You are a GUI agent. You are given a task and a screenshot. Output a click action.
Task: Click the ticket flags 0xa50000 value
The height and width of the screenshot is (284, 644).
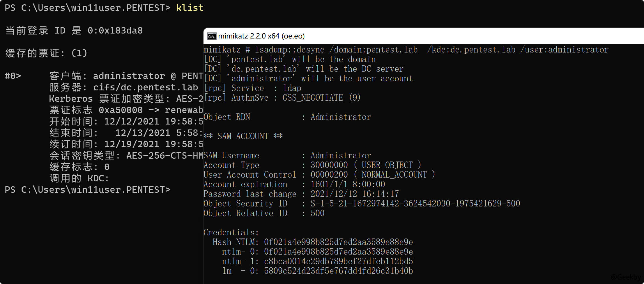coord(121,110)
